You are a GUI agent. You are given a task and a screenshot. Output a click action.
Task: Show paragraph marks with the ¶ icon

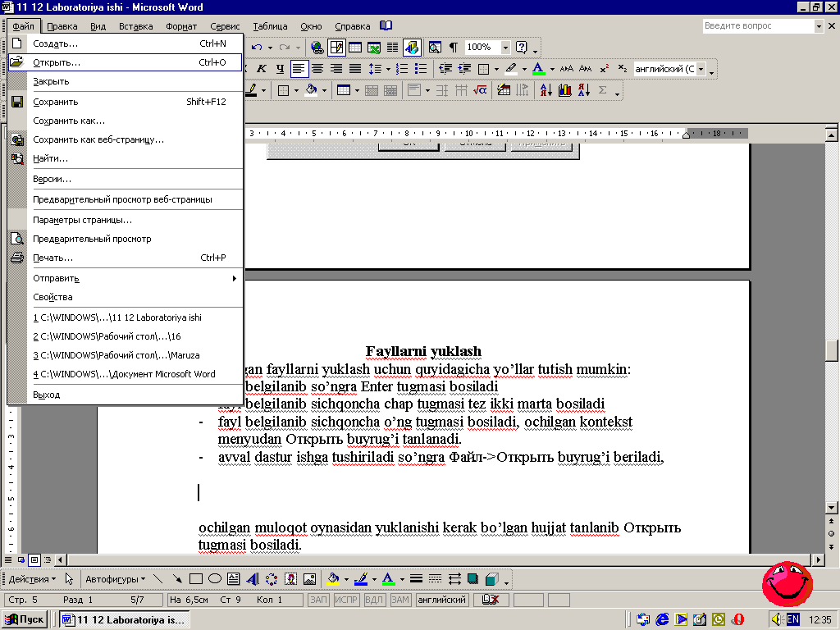point(454,47)
